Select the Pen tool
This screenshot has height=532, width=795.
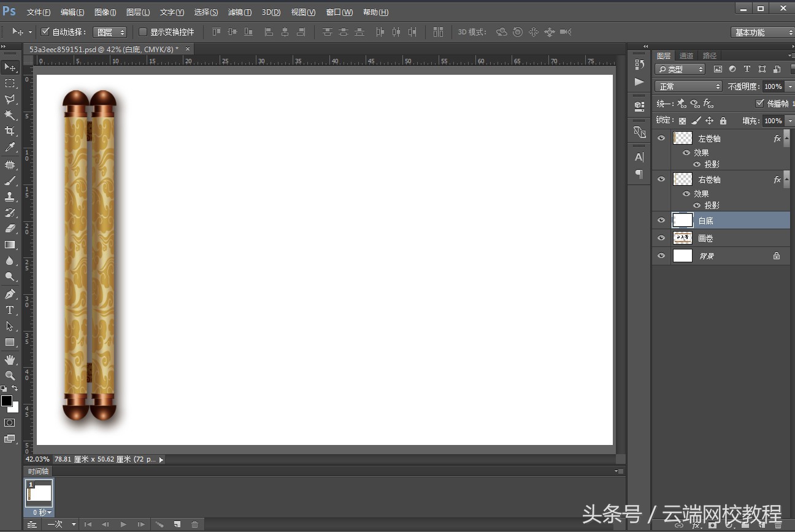10,294
